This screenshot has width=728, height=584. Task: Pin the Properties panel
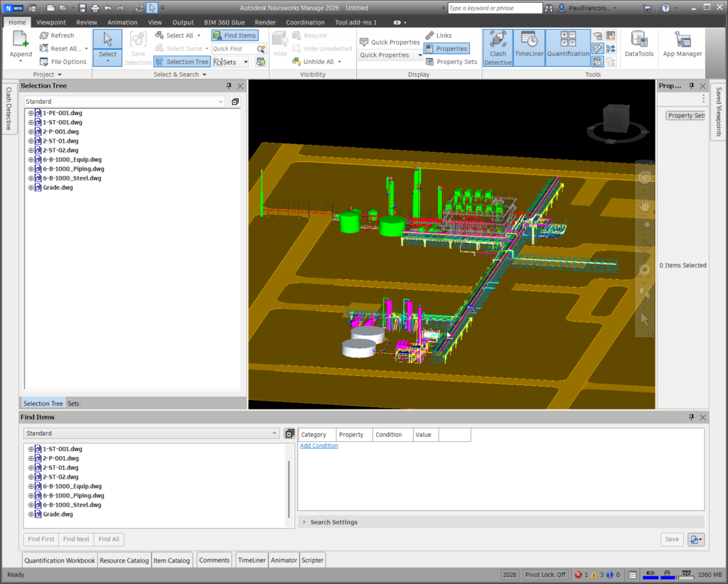(691, 86)
